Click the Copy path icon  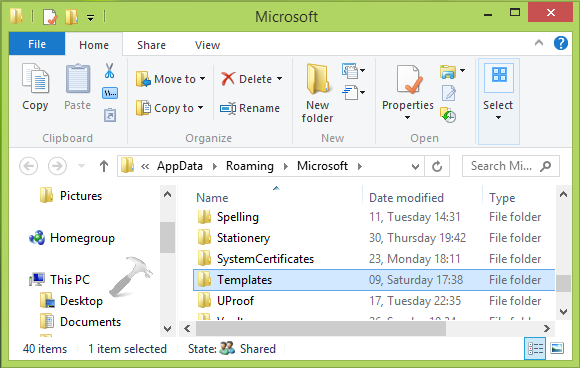(110, 93)
